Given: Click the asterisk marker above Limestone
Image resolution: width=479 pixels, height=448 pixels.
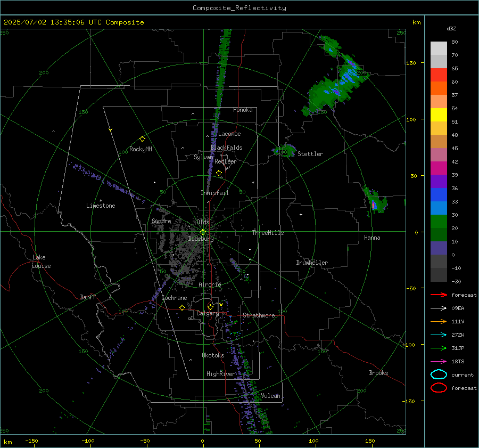Looking at the screenshot, I should (101, 201).
